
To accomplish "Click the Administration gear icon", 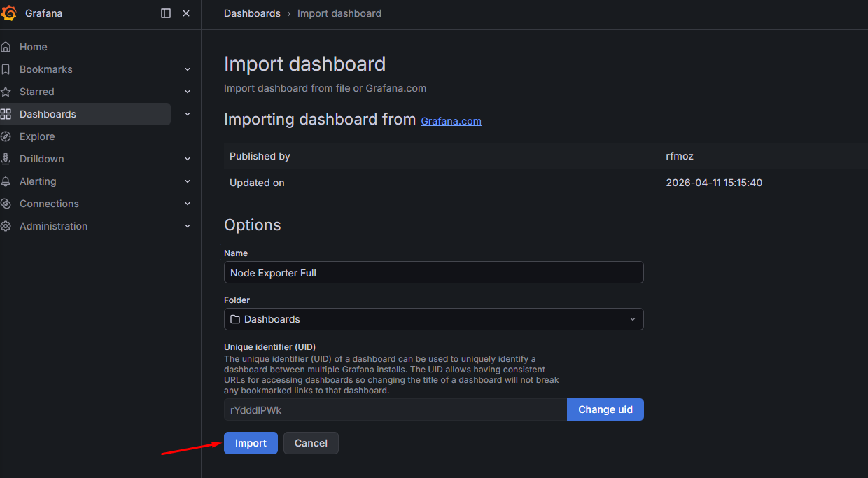I will pos(6,226).
